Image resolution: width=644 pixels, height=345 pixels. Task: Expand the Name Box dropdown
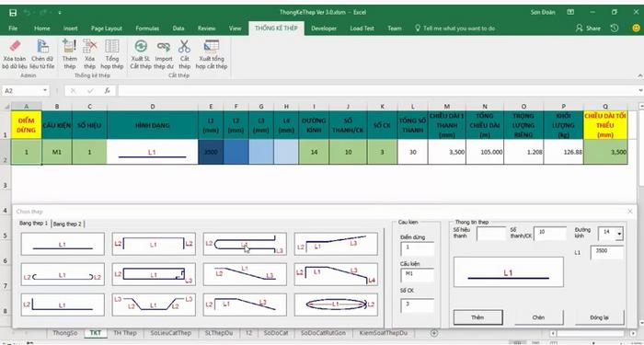[44, 91]
